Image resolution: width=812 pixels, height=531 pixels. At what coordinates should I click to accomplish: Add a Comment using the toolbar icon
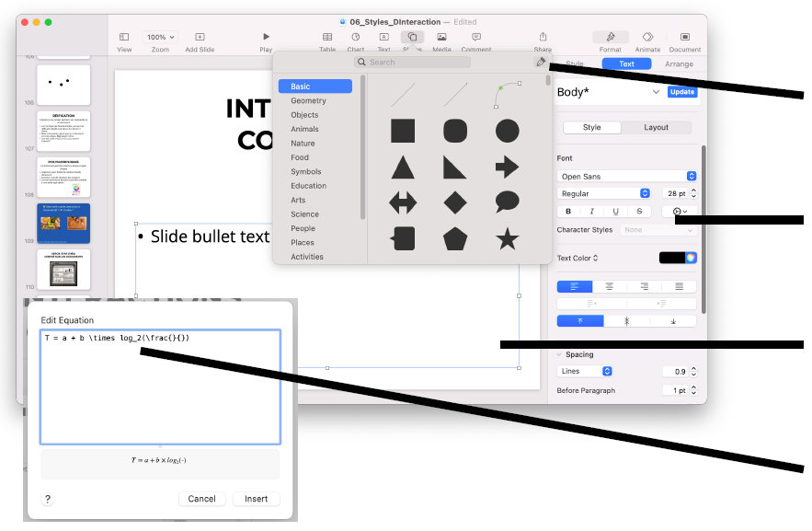tap(475, 38)
